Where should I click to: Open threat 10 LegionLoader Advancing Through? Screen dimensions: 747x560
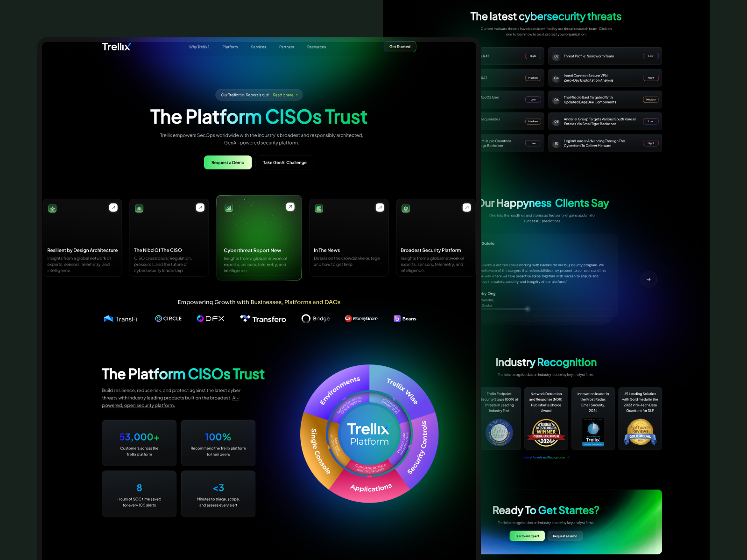pyautogui.click(x=605, y=143)
